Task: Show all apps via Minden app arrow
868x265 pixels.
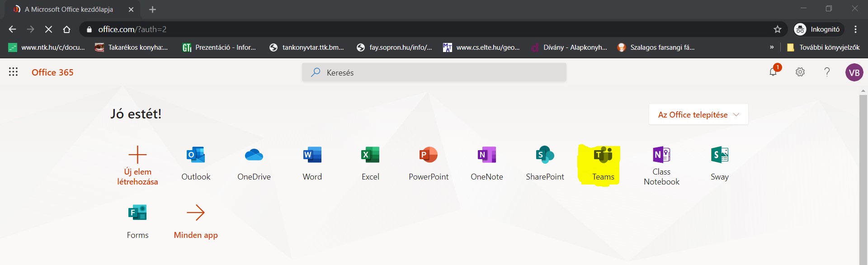Action: tap(196, 213)
